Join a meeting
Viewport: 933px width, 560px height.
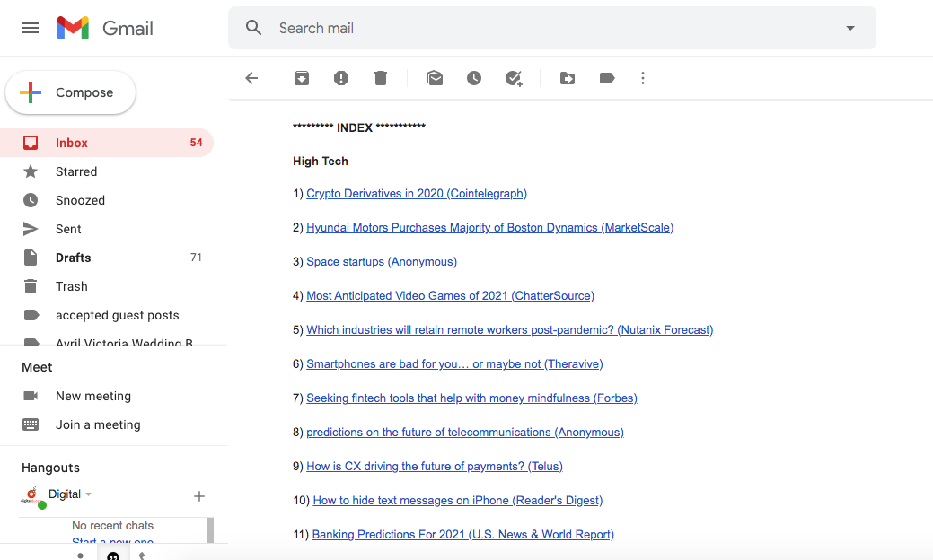point(98,424)
